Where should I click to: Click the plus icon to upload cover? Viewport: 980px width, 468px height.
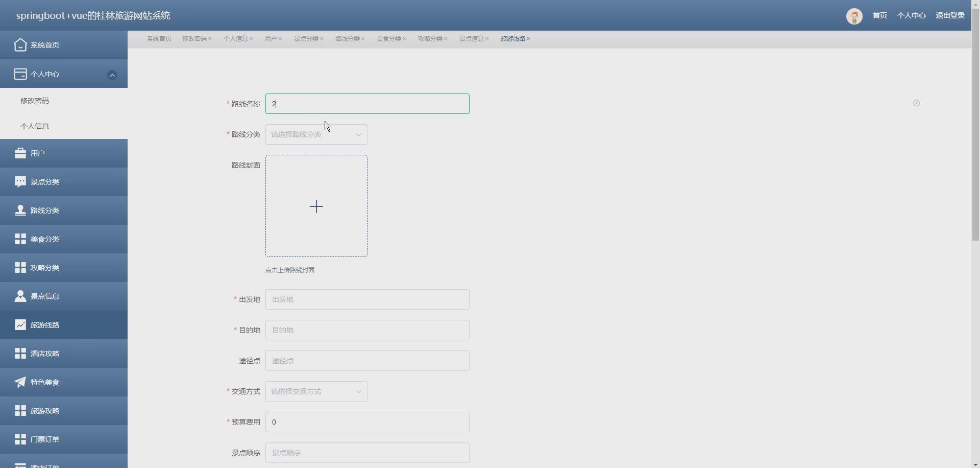(316, 206)
